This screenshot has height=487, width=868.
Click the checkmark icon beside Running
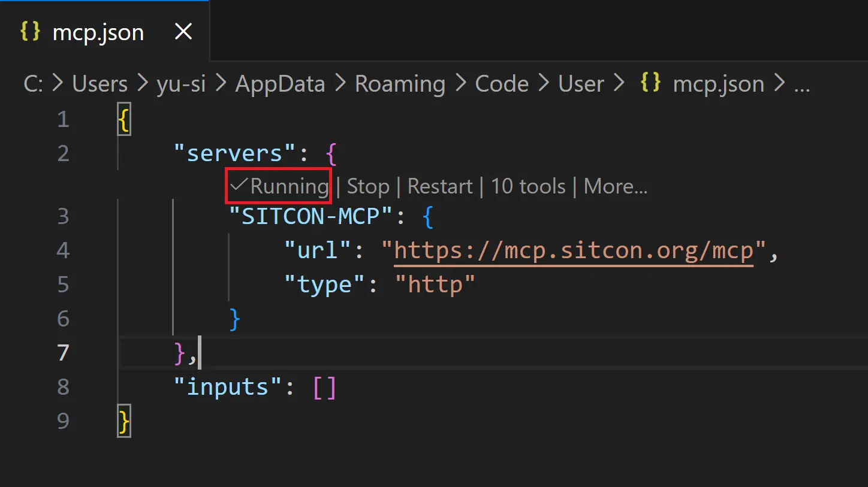(x=239, y=185)
